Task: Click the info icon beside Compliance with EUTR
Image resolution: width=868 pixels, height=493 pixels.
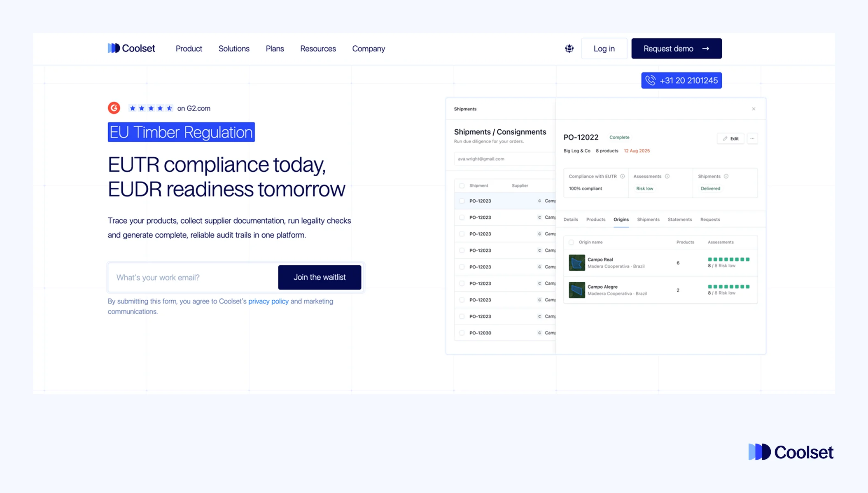Action: (x=622, y=176)
